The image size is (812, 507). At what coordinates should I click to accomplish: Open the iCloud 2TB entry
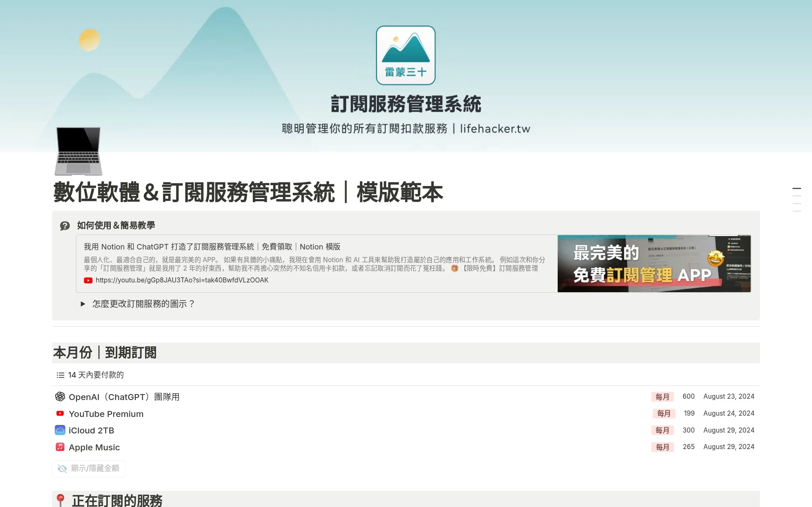point(91,430)
